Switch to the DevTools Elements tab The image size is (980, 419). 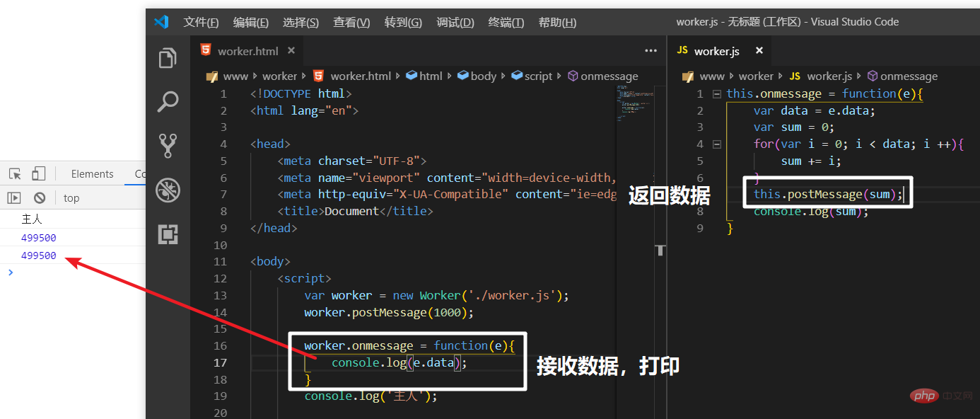92,174
